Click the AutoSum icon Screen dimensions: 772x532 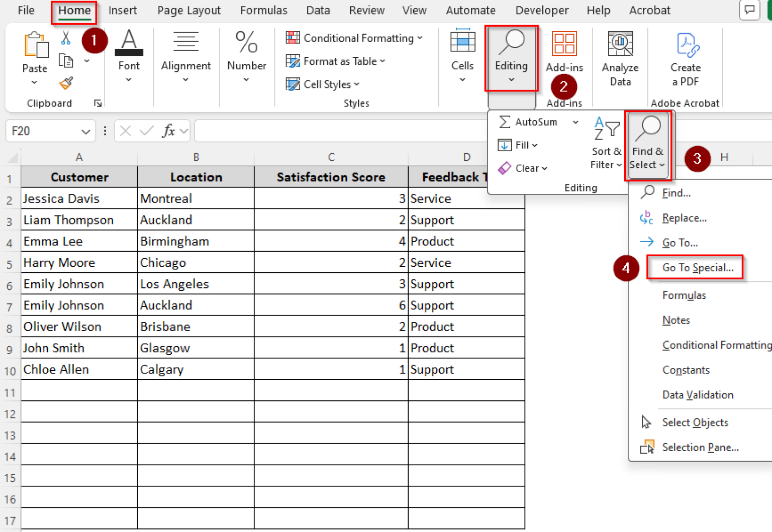pos(504,122)
